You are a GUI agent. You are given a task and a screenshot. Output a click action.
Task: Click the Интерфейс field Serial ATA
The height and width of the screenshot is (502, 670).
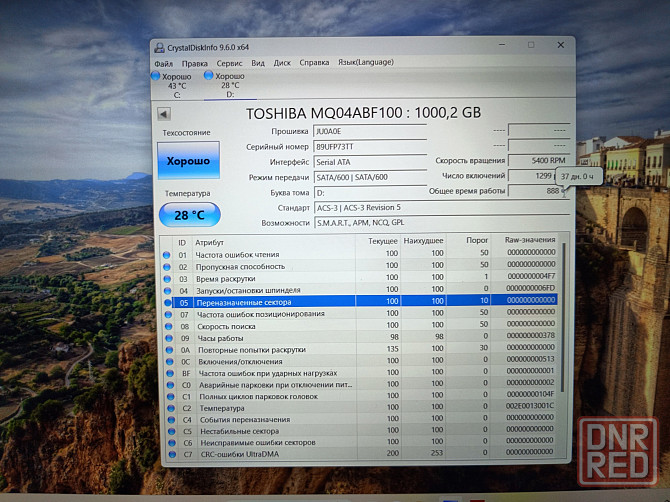[370, 162]
